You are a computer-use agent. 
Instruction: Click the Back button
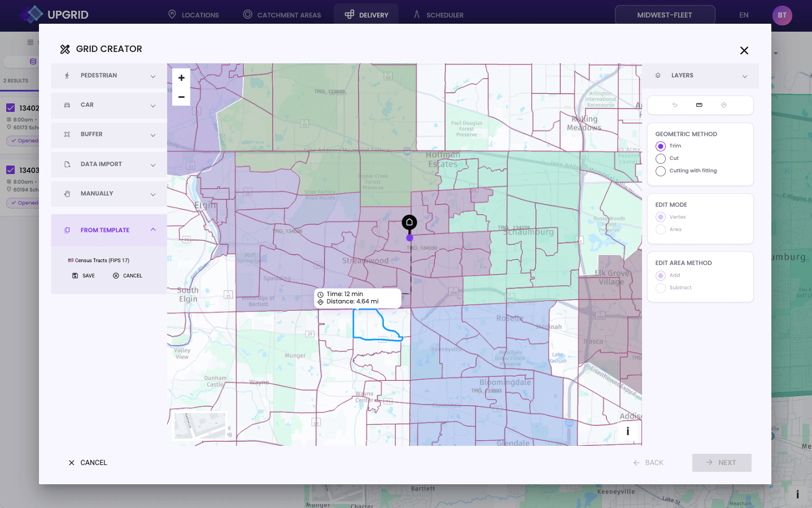coord(648,463)
